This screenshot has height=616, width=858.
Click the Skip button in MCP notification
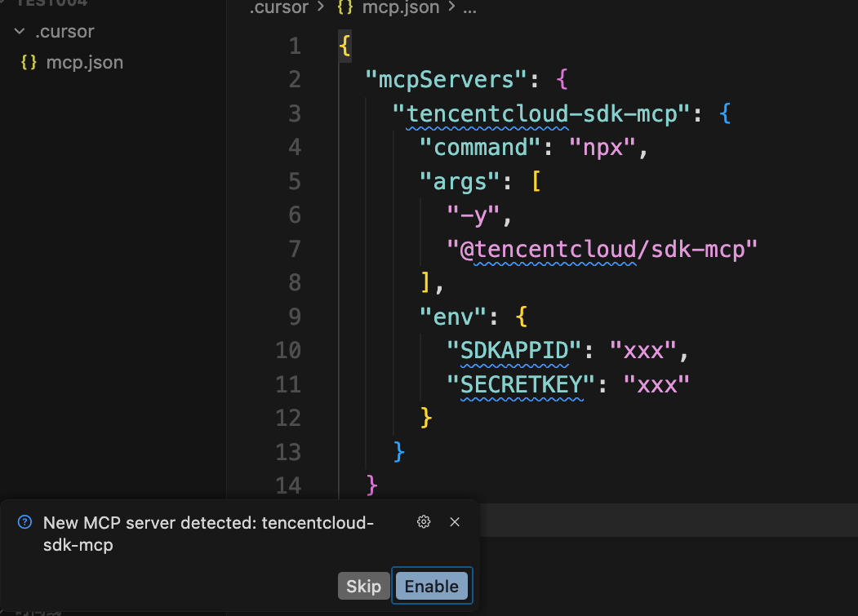point(363,586)
